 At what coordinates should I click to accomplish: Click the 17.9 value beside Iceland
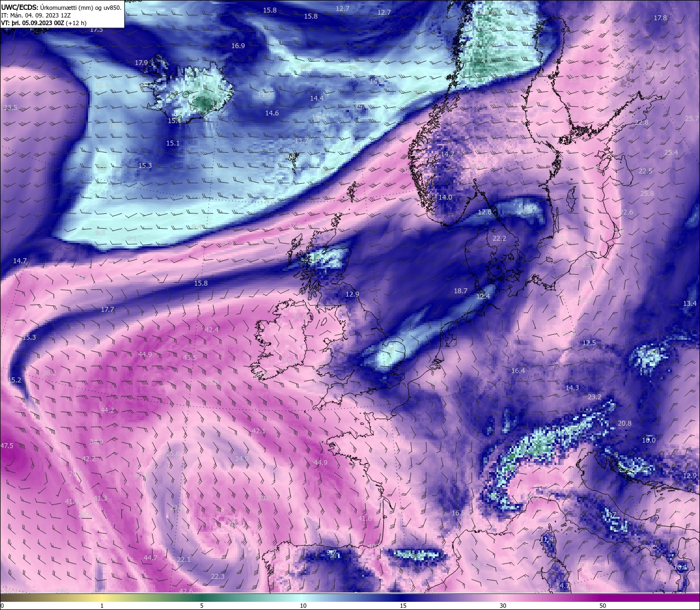click(x=142, y=63)
